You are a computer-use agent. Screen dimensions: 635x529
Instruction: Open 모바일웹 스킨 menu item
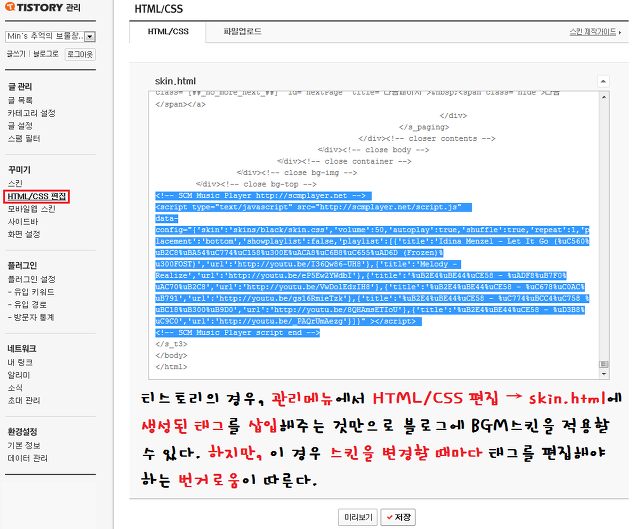point(32,209)
